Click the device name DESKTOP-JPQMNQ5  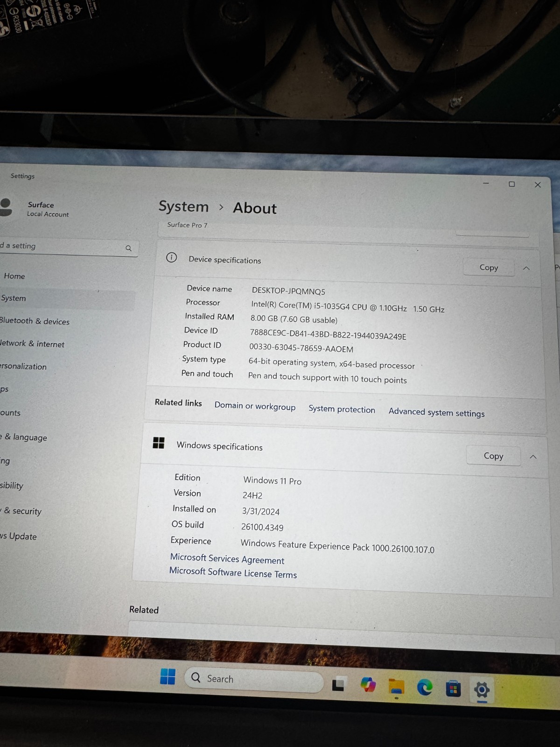point(288,291)
